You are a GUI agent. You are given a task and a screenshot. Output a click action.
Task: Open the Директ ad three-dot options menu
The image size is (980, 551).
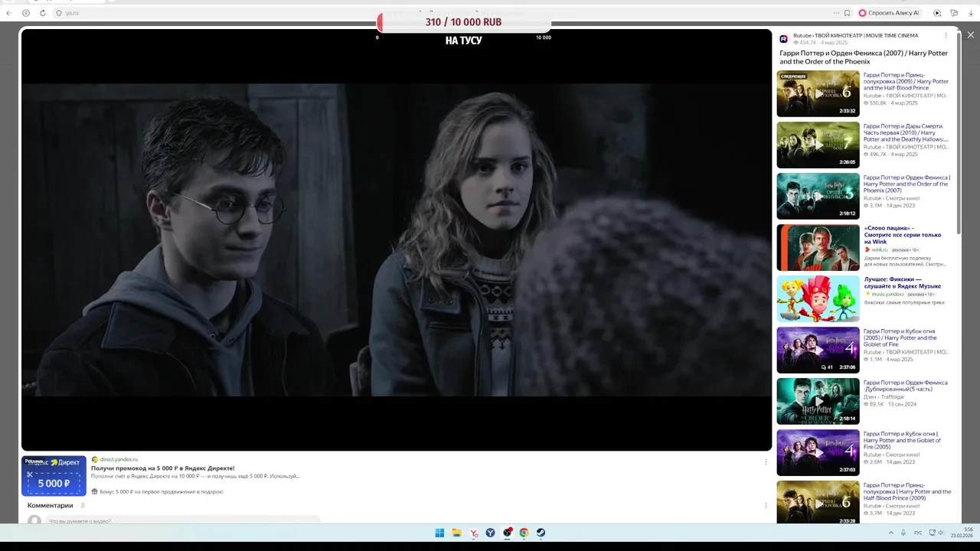click(766, 461)
